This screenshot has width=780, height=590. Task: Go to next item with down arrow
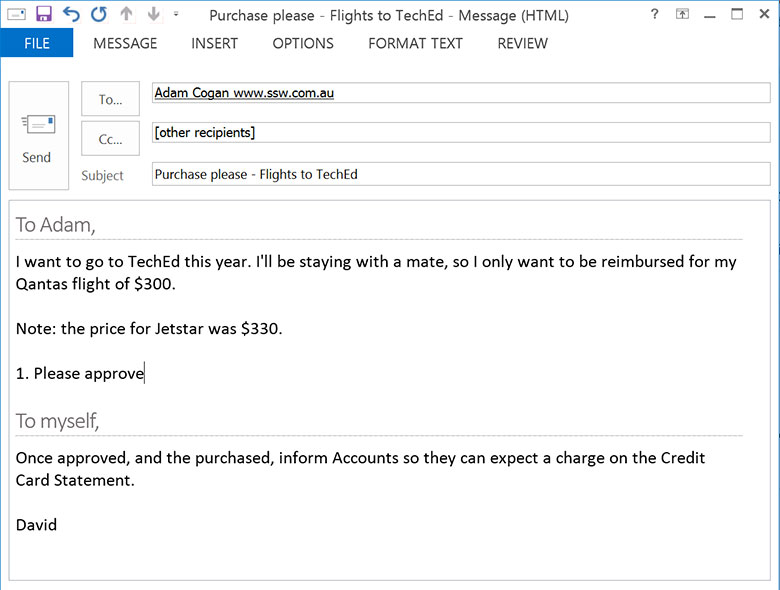(153, 14)
